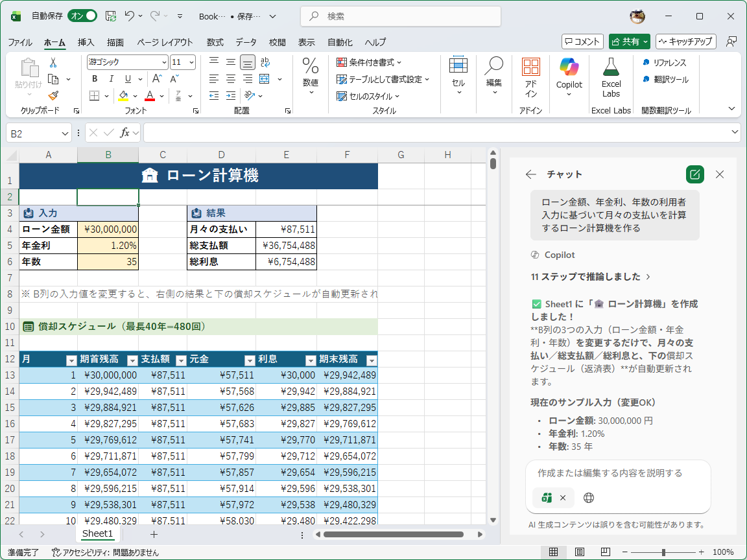This screenshot has width=747, height=560.
Task: Toggle bold formatting
Action: tap(94, 78)
